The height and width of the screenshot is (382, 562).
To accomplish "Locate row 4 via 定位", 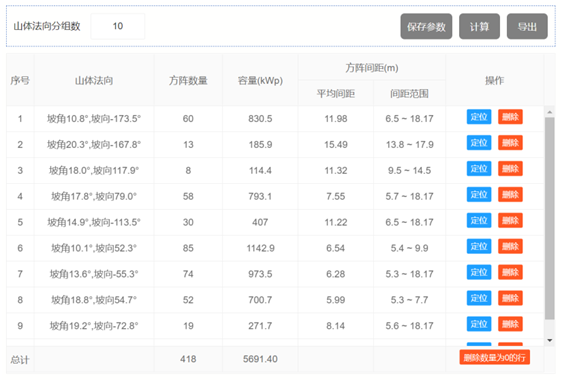I will (x=479, y=195).
